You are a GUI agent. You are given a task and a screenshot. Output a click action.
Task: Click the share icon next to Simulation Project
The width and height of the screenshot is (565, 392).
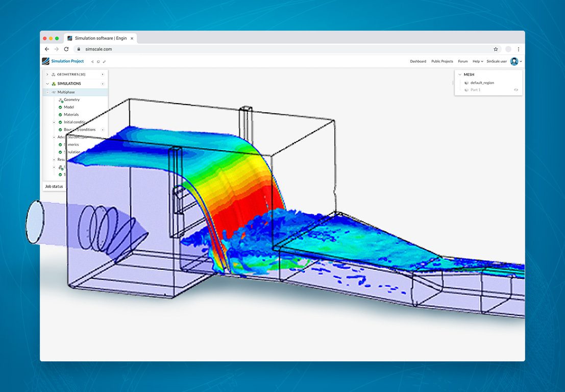point(92,61)
